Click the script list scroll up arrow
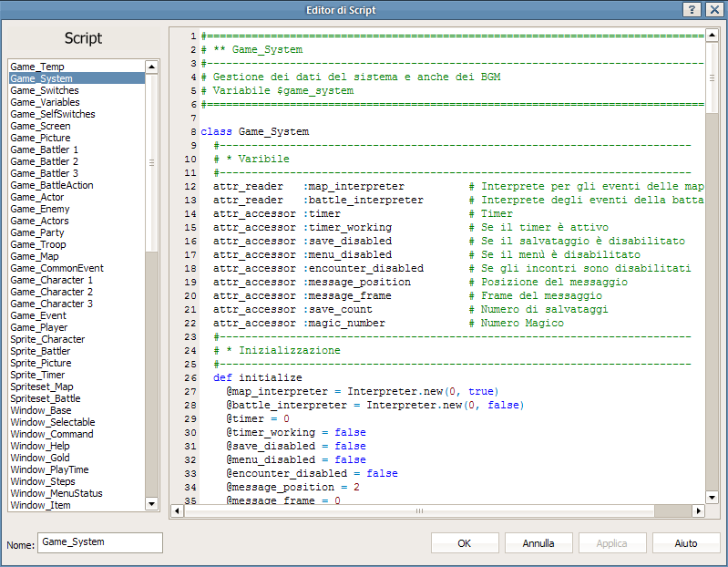The width and height of the screenshot is (728, 567). (x=151, y=67)
